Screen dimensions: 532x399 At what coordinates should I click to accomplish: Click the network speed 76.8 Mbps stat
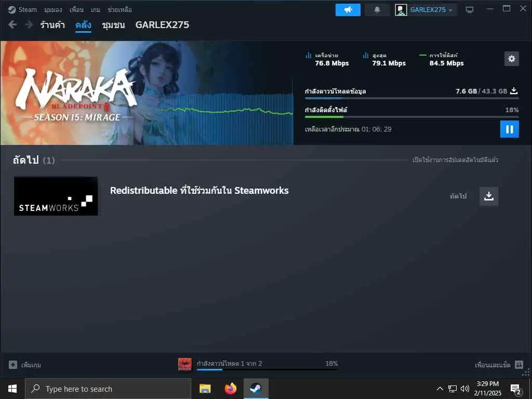tap(327, 59)
